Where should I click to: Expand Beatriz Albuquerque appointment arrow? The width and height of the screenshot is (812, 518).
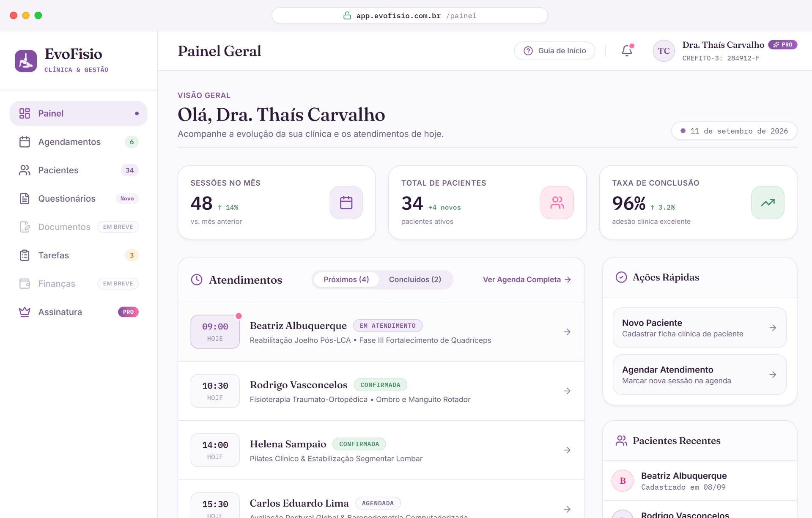point(567,332)
